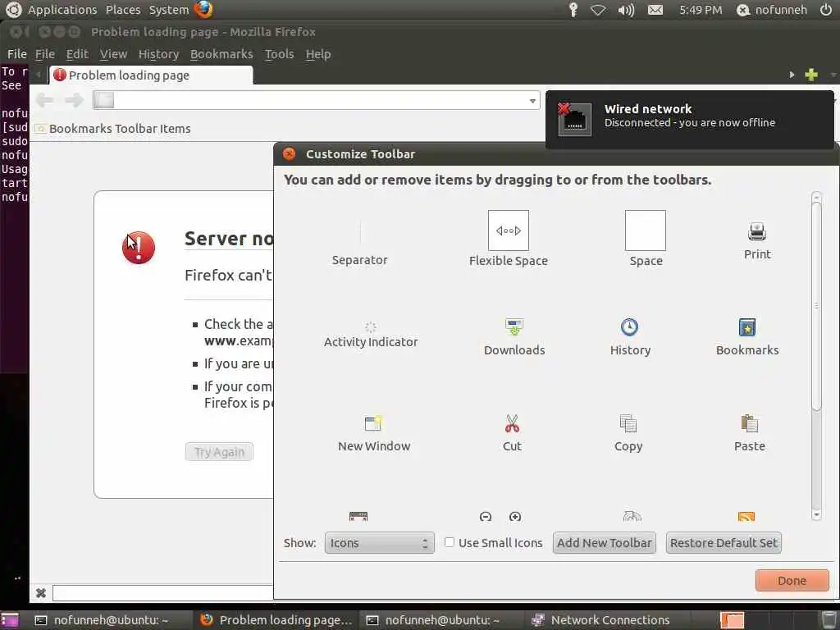Open the Tools menu
Screen dimensions: 840x630
coord(279,54)
